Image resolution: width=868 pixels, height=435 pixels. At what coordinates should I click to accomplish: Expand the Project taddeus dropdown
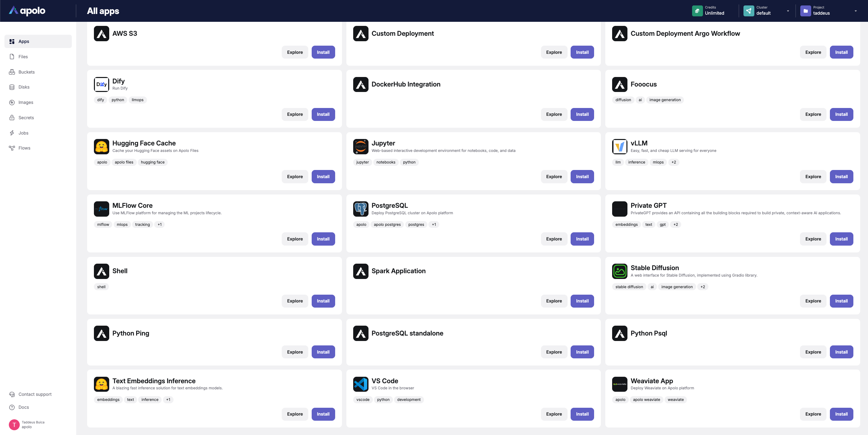[x=855, y=11]
